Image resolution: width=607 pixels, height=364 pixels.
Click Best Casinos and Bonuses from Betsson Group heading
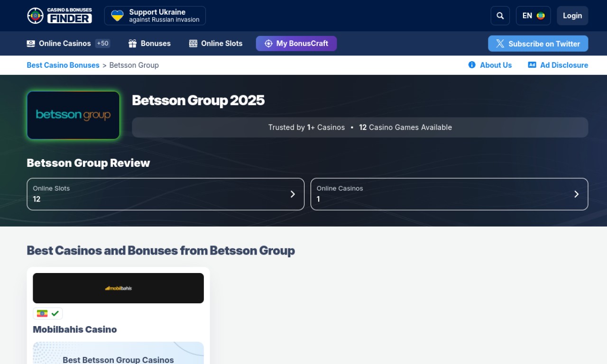161,250
